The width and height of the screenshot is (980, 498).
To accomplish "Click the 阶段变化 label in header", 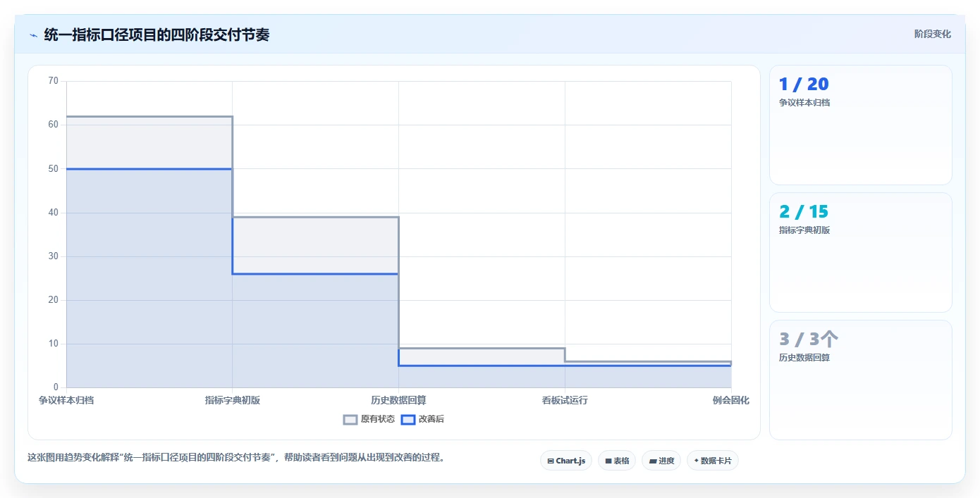I will 933,35.
